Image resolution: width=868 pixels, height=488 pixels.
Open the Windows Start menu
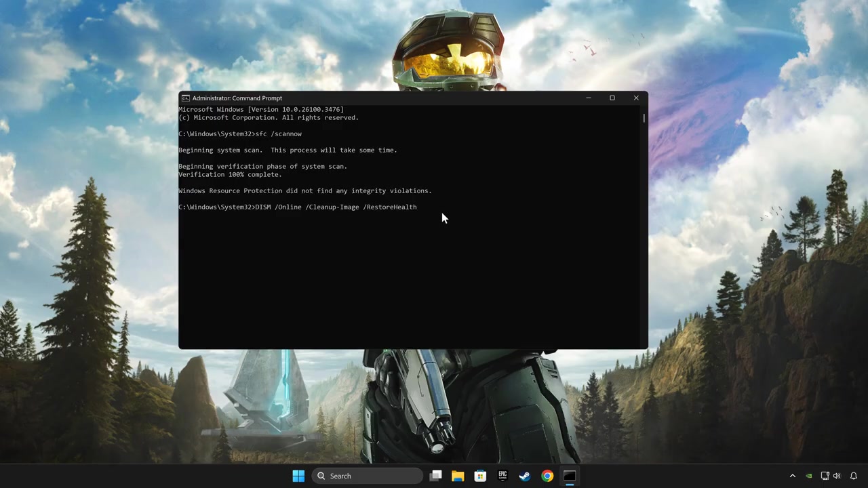(298, 476)
